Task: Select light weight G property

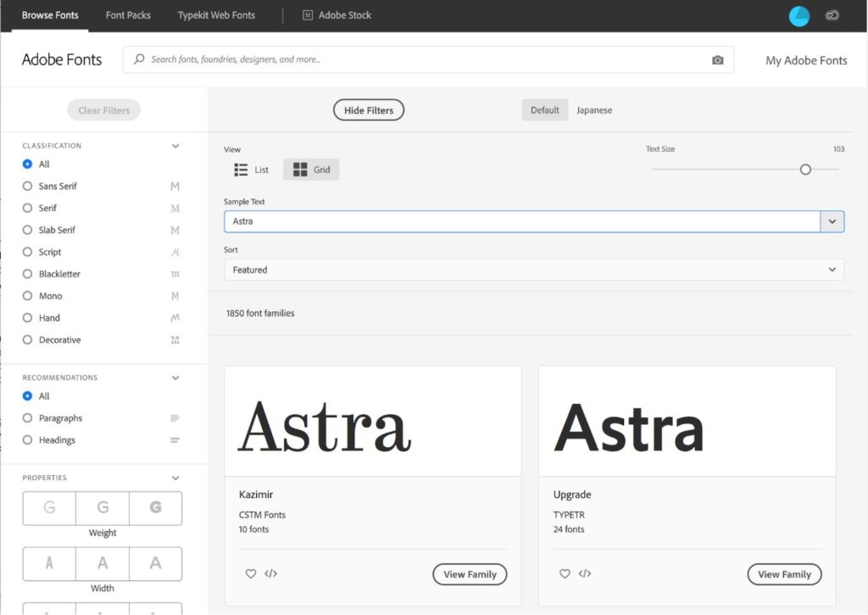Action: 49,507
